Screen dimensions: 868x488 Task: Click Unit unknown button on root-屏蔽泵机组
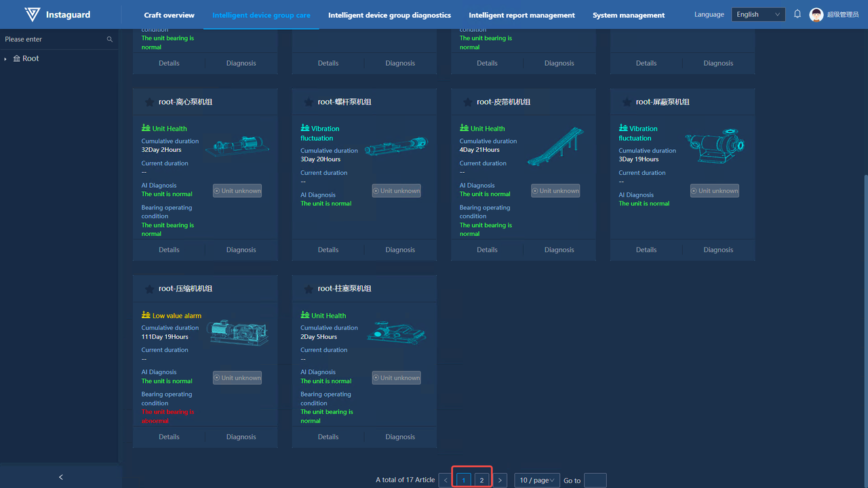pos(715,191)
